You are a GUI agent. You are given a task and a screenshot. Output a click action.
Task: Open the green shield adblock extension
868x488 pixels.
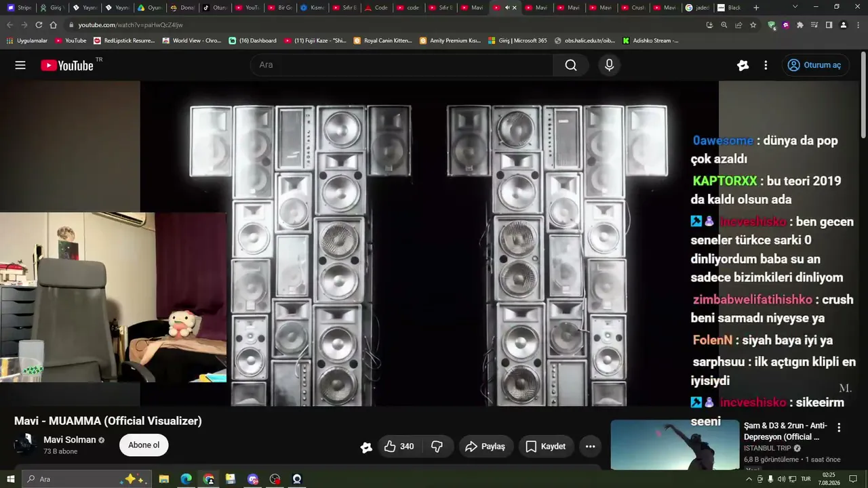[772, 25]
